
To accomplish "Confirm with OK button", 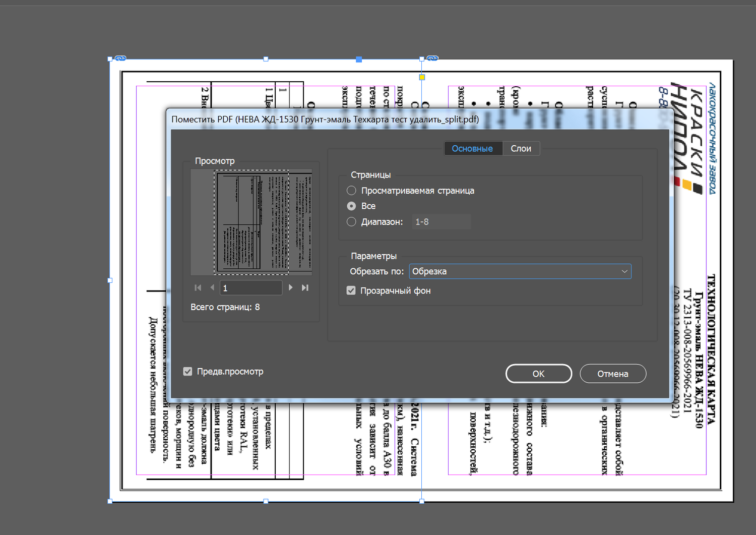I will point(539,374).
